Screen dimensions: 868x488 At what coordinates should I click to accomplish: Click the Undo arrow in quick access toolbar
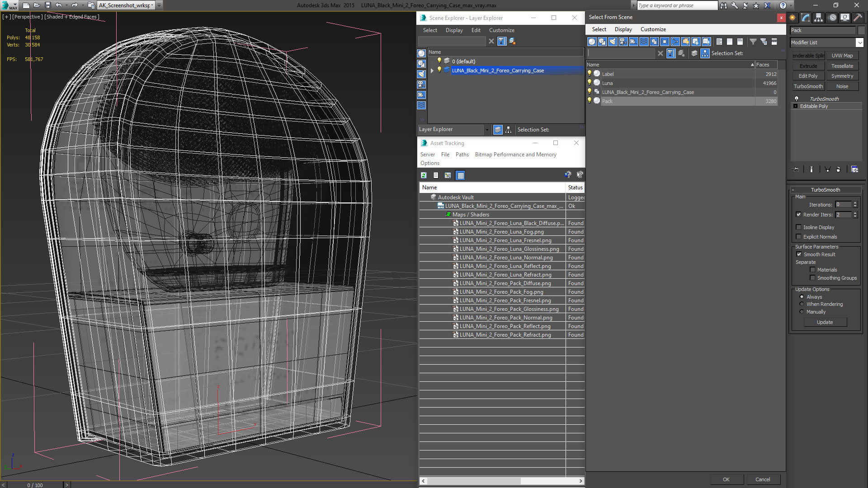58,5
